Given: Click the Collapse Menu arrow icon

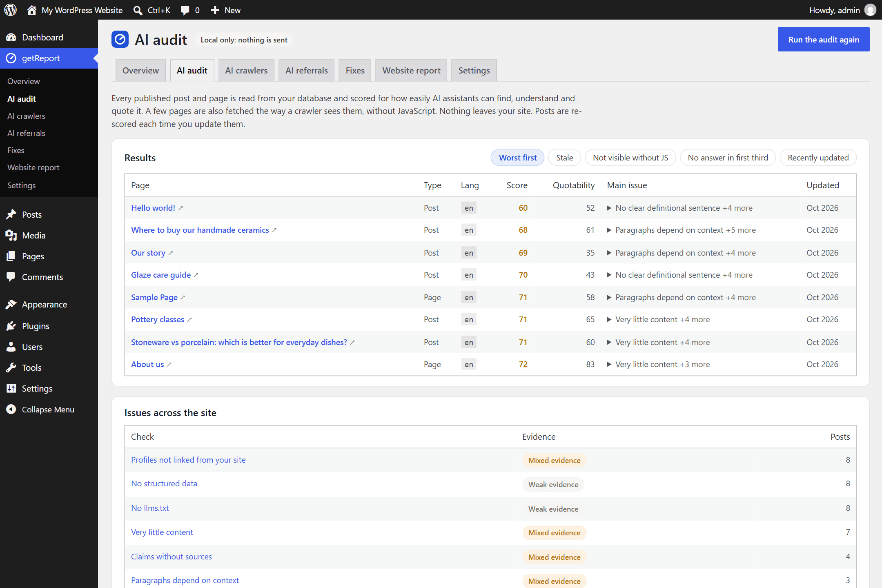Looking at the screenshot, I should pyautogui.click(x=11, y=409).
